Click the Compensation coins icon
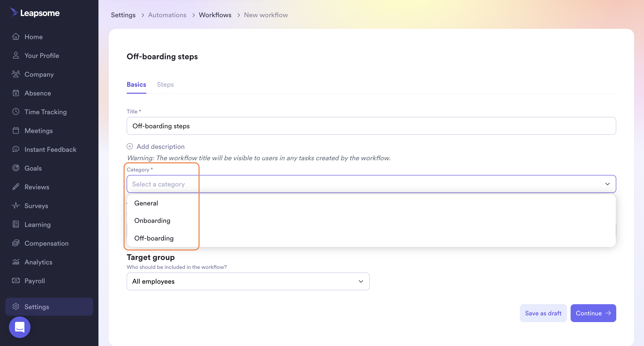This screenshot has width=644, height=346. pos(16,243)
